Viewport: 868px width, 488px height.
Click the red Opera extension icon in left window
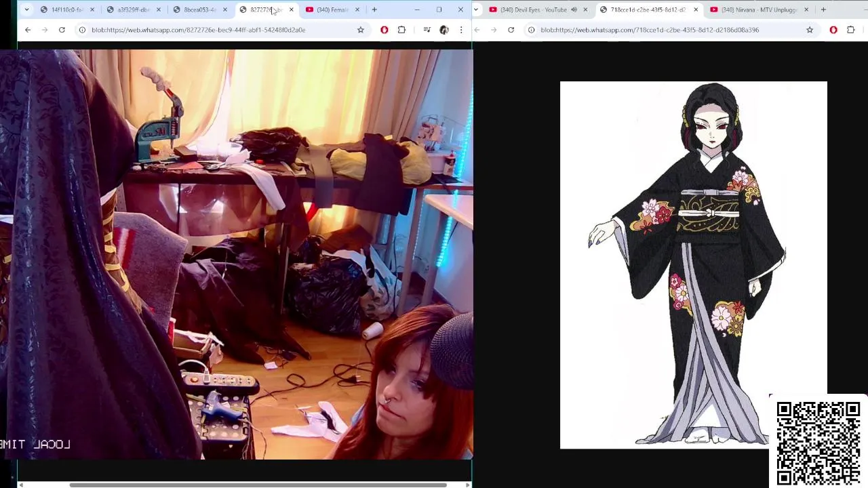(x=384, y=30)
